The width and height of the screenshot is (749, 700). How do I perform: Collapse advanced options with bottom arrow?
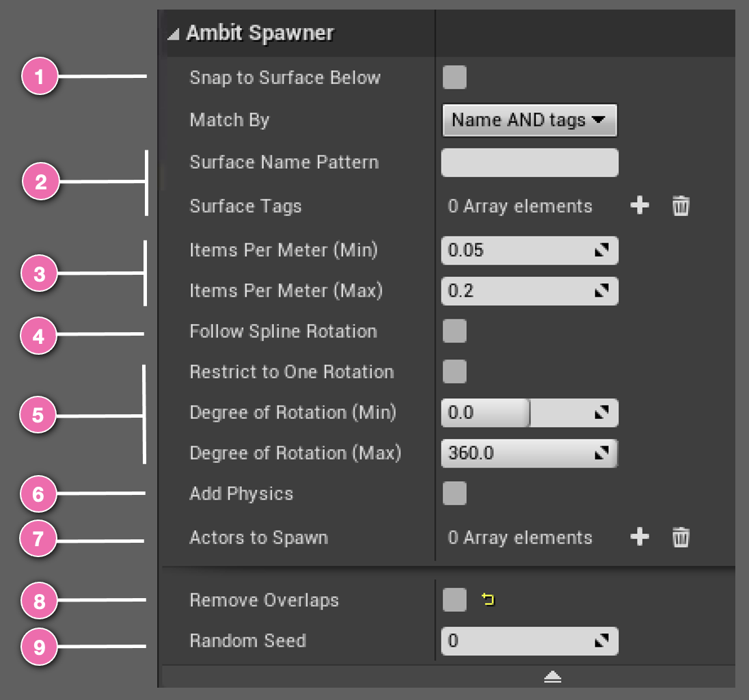[x=553, y=677]
